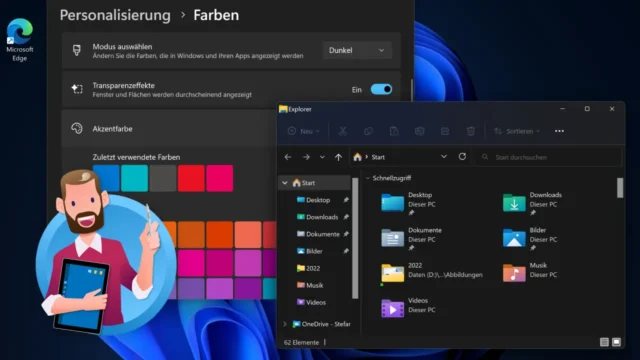Expand address bar history dropdown
This screenshot has height=360, width=640.
pyautogui.click(x=444, y=157)
